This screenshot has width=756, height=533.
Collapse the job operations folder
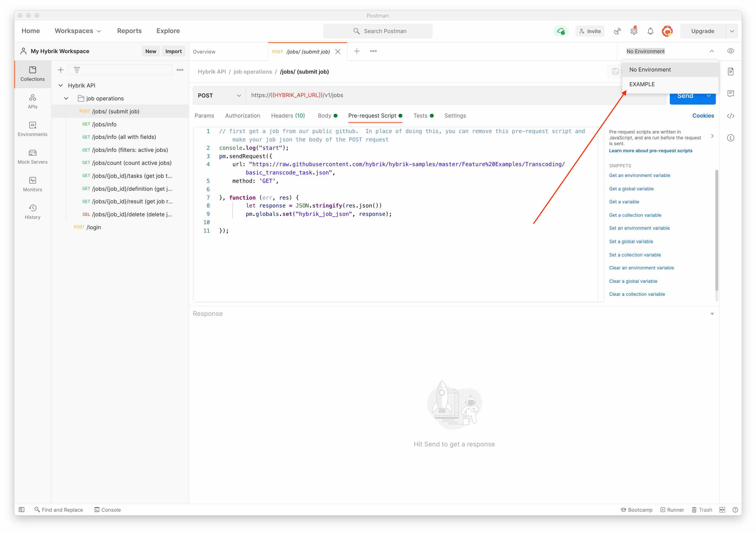point(66,98)
